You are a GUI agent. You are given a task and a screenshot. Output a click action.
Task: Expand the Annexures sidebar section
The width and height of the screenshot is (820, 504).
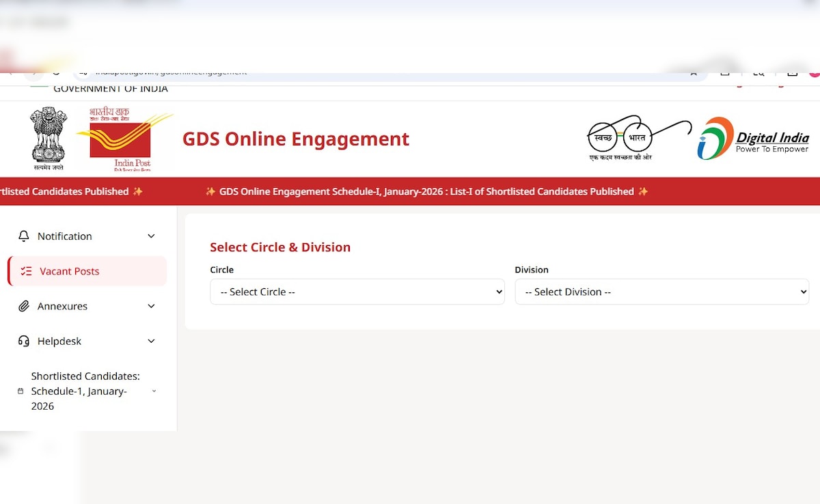point(151,306)
